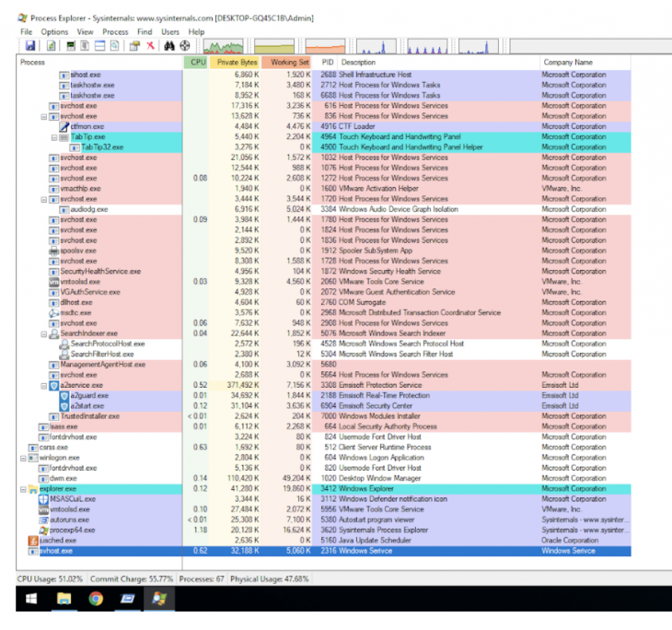Collapse the SearchIndexer.exe tree node

43,333
